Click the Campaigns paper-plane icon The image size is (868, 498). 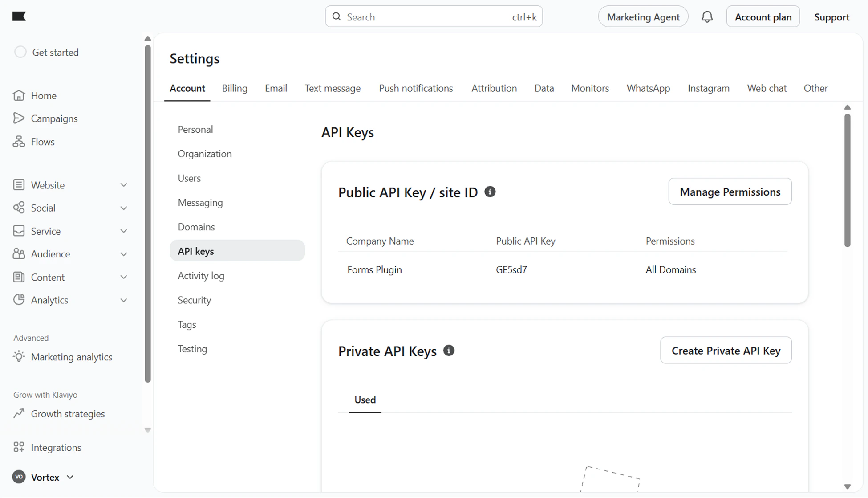[19, 118]
